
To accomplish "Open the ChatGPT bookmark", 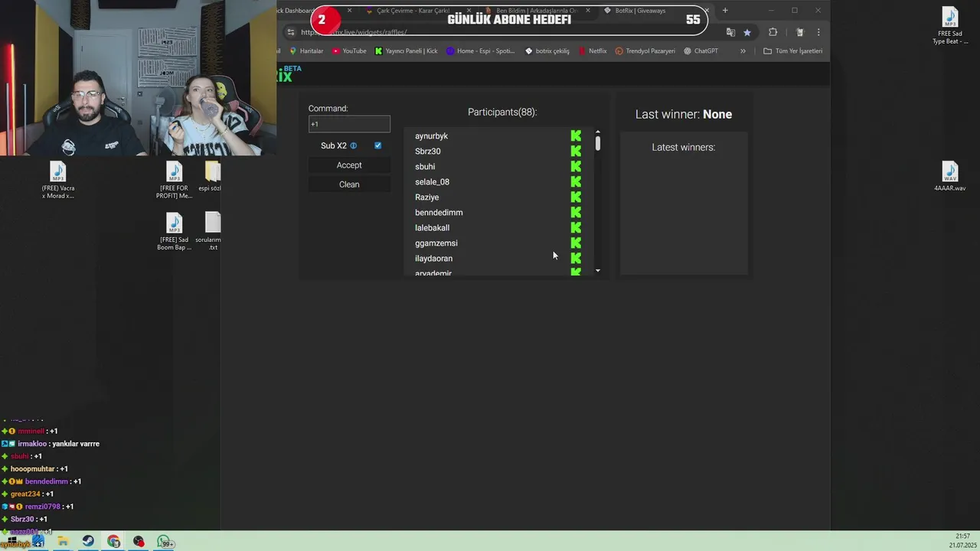I will click(x=701, y=51).
